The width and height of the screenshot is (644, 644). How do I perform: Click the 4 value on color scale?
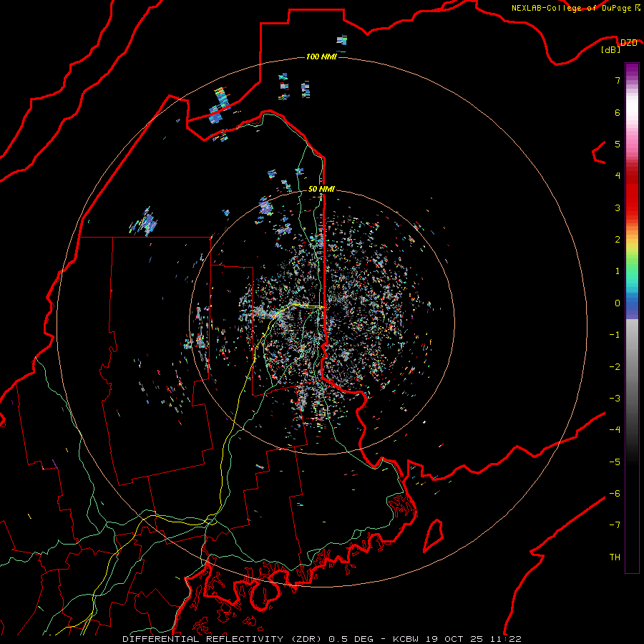(x=618, y=176)
